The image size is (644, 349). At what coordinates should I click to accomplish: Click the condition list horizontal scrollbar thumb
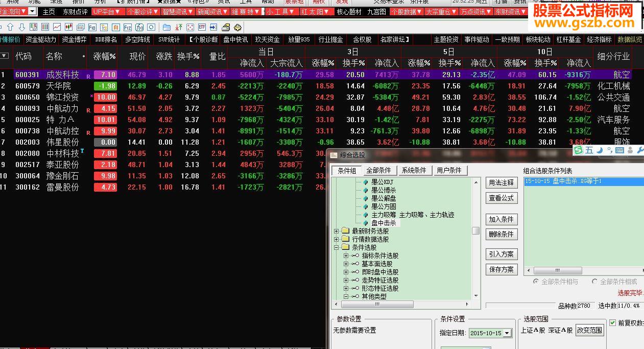557,271
